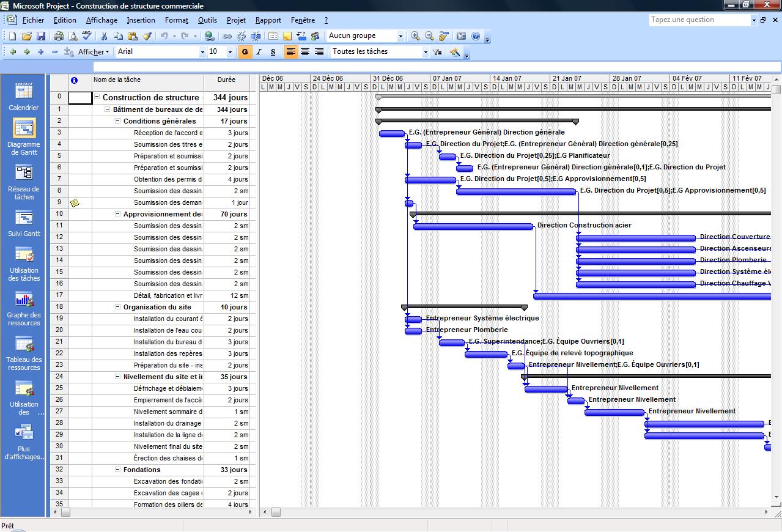The image size is (782, 532).
Task: Click the Copy Picture camera icon
Action: (x=462, y=36)
